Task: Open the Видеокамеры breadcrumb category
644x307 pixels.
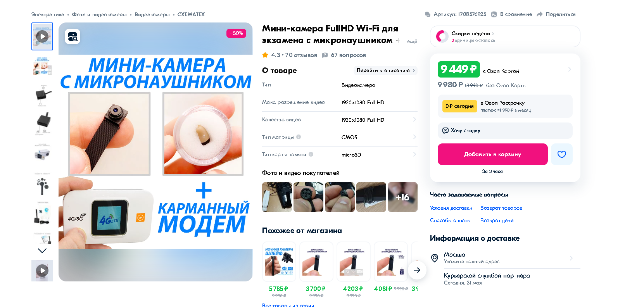Action: pyautogui.click(x=152, y=14)
